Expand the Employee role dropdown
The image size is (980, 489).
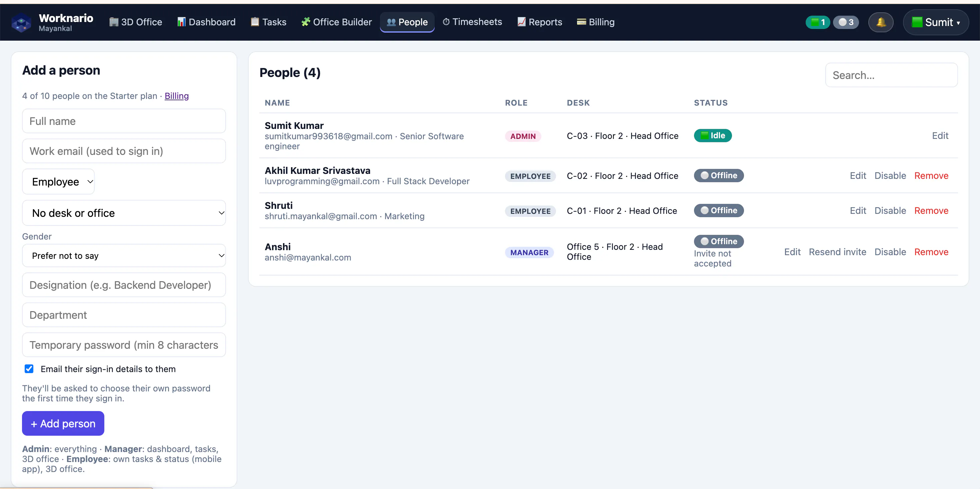tap(58, 182)
